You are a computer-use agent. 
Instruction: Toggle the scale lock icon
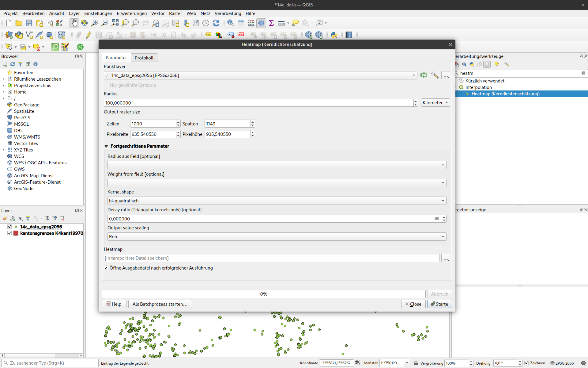tap(416, 363)
